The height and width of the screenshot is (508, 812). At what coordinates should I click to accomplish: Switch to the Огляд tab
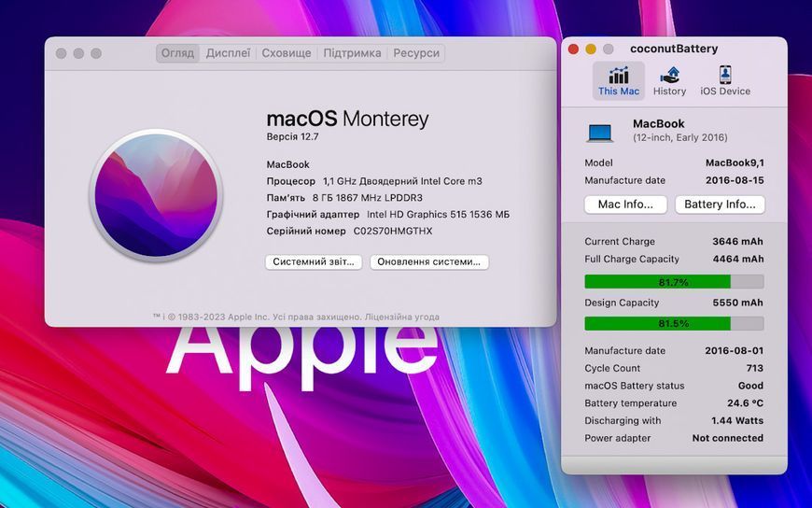point(177,53)
